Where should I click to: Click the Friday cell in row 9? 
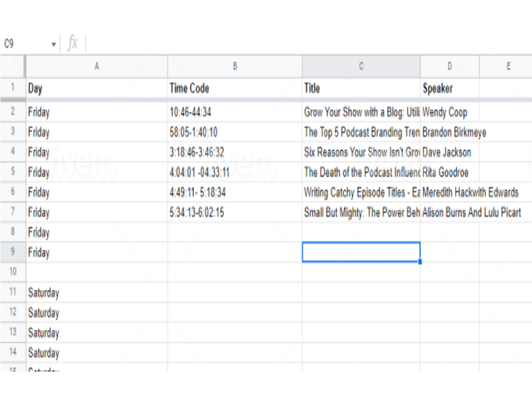click(97, 252)
